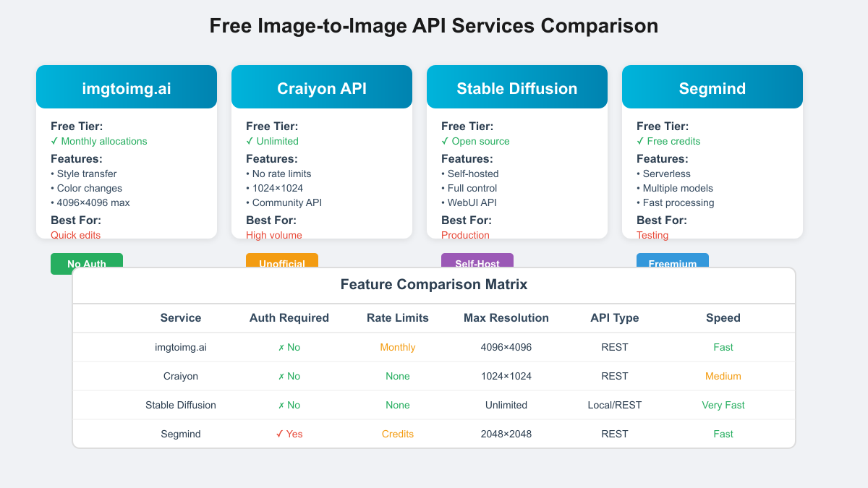Click the 'No' auth cell in the Stable Diffusion row
Viewport: 868px width, 488px height.
tap(289, 405)
